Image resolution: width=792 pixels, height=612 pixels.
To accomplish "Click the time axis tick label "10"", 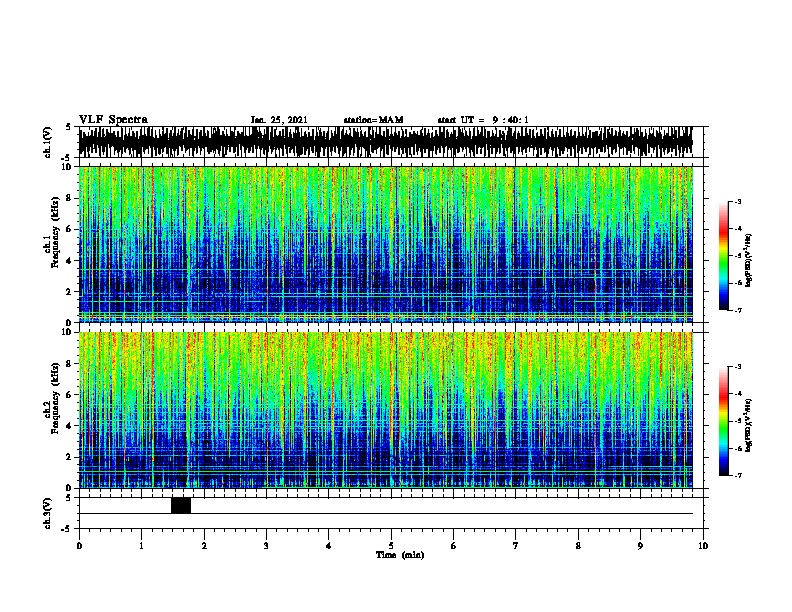I will pos(703,546).
